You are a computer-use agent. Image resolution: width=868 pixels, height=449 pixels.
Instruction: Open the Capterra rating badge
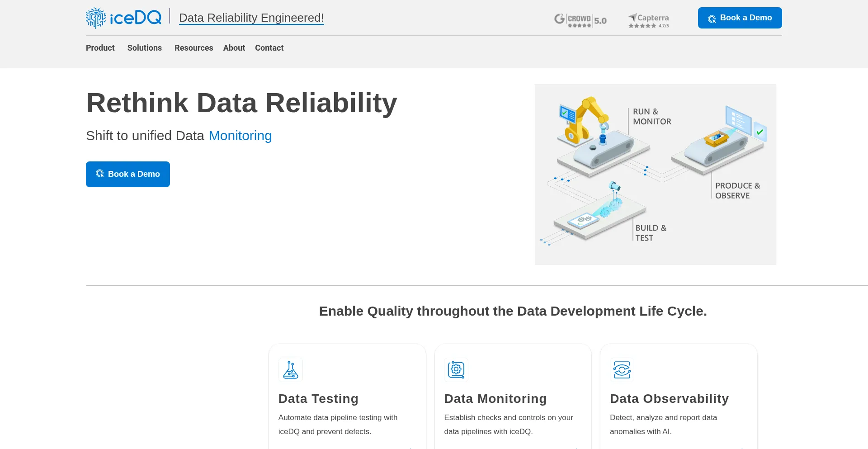point(649,20)
